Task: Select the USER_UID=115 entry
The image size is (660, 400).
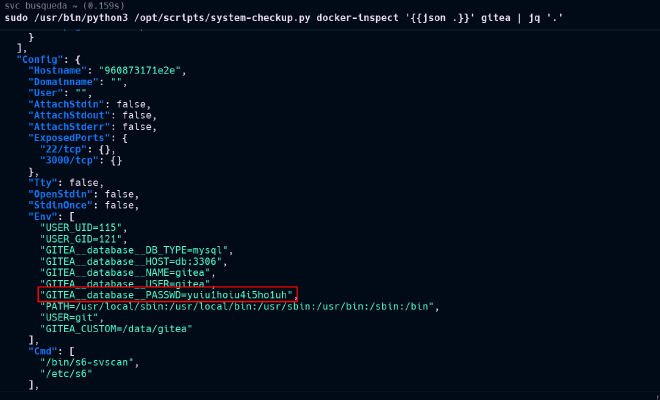Action: 83,228
